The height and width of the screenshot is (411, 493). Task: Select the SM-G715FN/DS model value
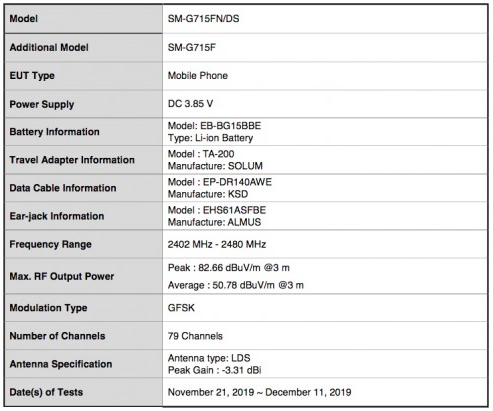203,19
